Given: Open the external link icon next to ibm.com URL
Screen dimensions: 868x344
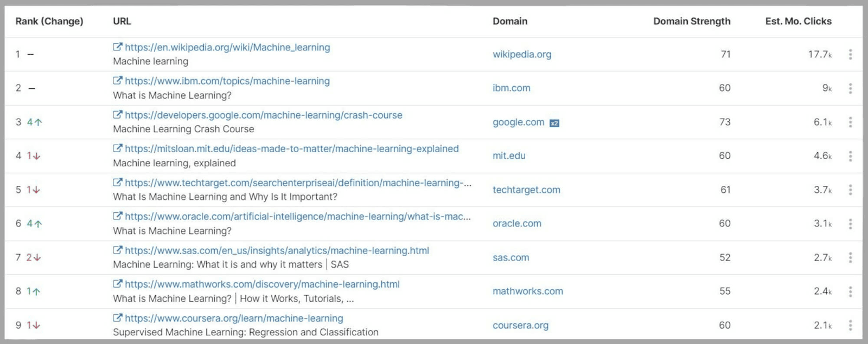Looking at the screenshot, I should (x=118, y=81).
